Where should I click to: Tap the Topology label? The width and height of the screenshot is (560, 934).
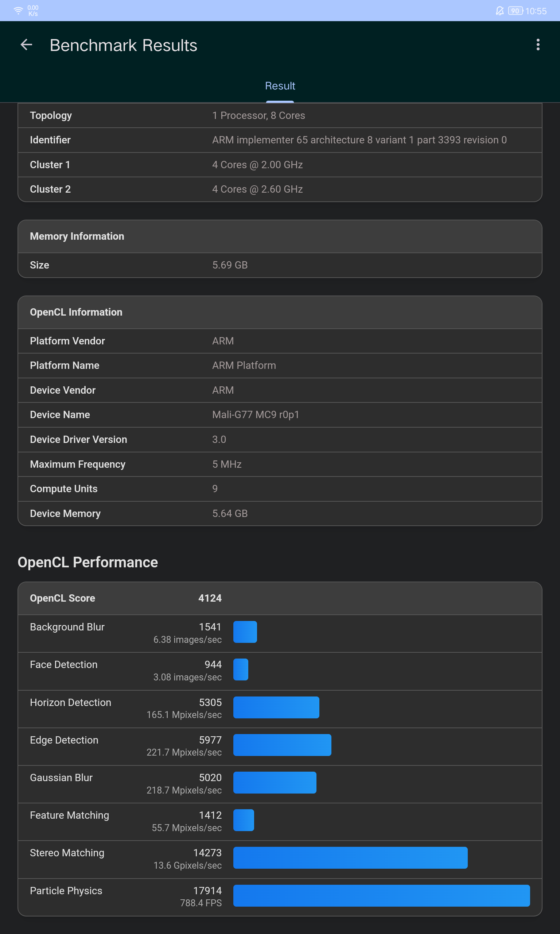(x=51, y=116)
